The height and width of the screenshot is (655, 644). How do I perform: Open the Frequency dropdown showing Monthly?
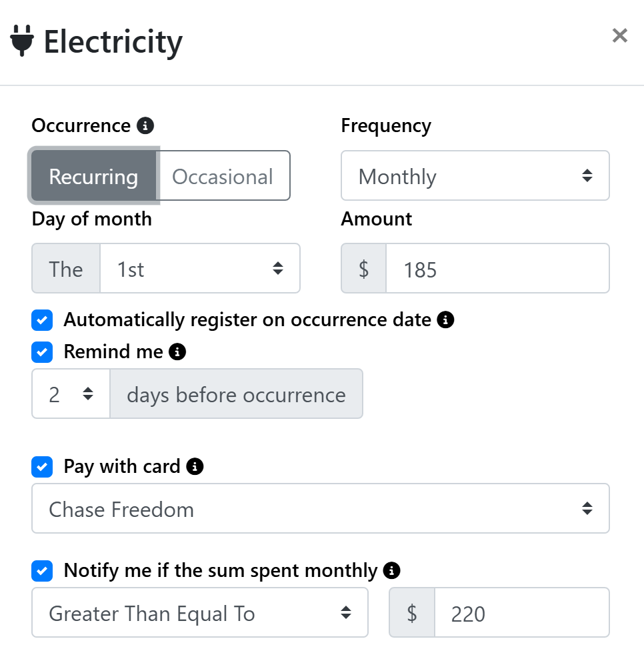point(475,175)
